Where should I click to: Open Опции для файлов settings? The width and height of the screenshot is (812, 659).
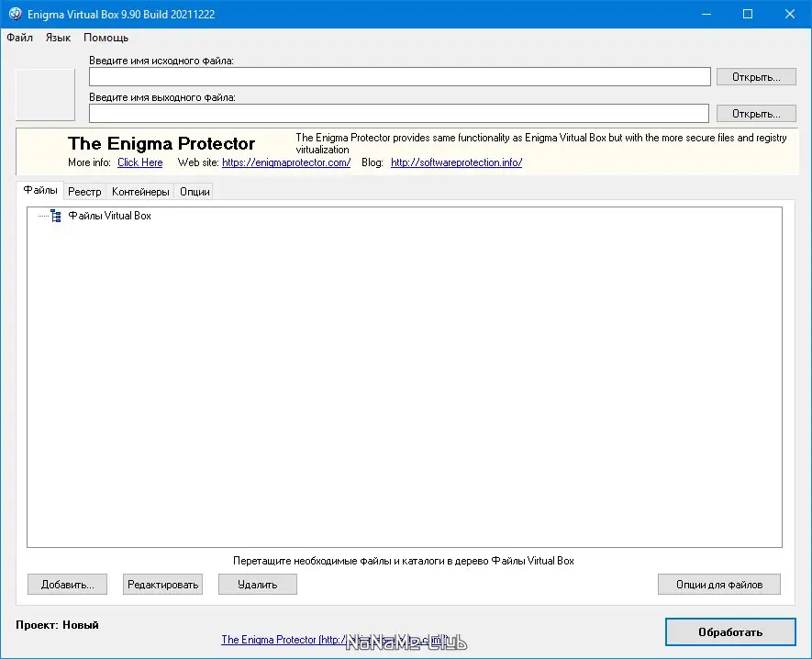tap(719, 585)
